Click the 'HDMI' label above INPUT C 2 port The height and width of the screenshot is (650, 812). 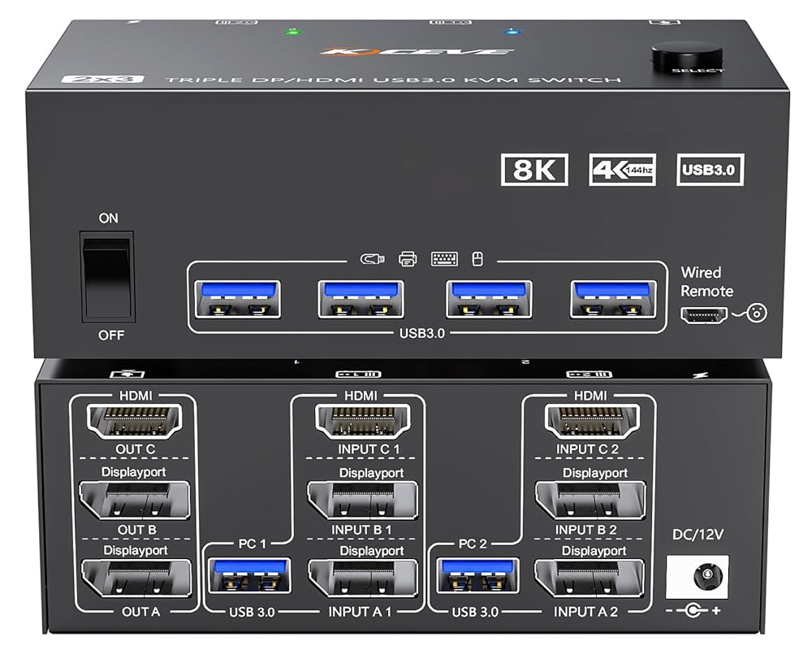point(590,396)
